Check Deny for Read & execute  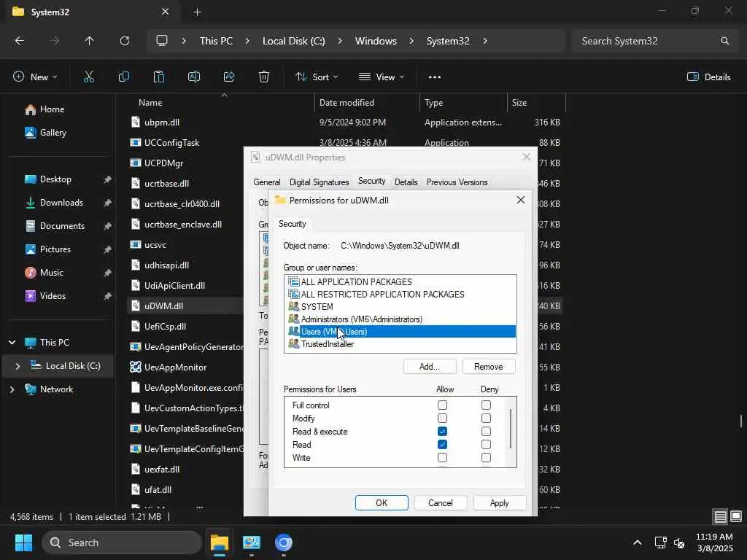(x=486, y=432)
